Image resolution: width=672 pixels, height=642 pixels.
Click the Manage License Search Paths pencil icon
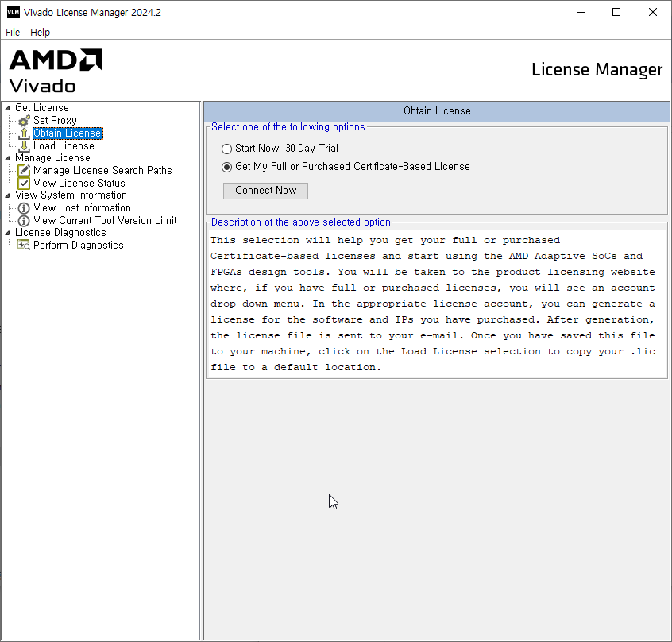pyautogui.click(x=24, y=171)
